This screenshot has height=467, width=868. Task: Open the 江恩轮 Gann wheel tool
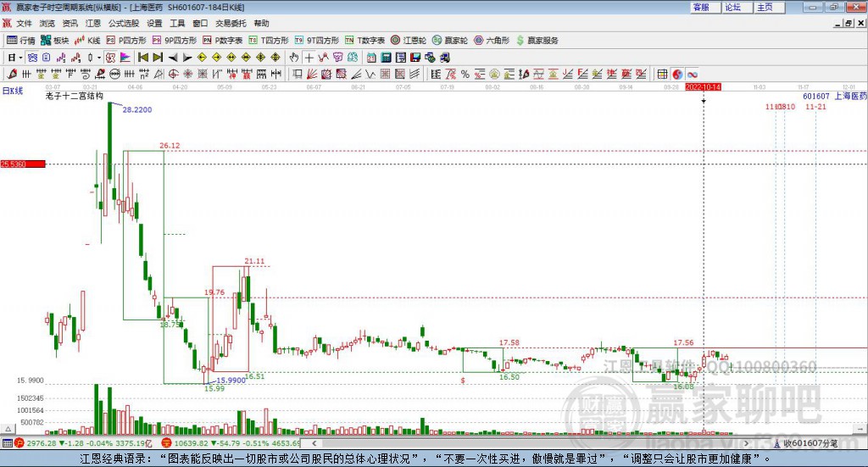coord(409,41)
